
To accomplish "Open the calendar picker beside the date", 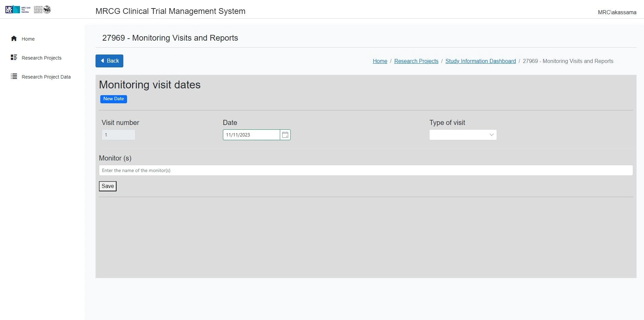I will click(x=285, y=135).
